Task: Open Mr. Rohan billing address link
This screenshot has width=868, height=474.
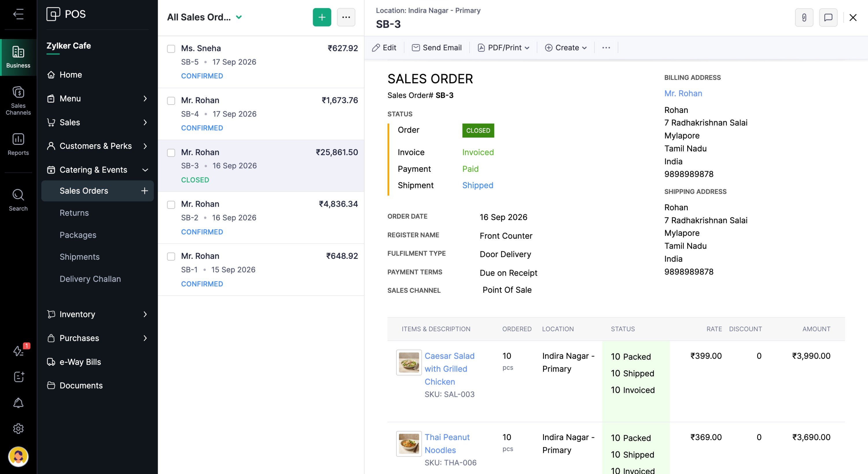Action: 683,94
